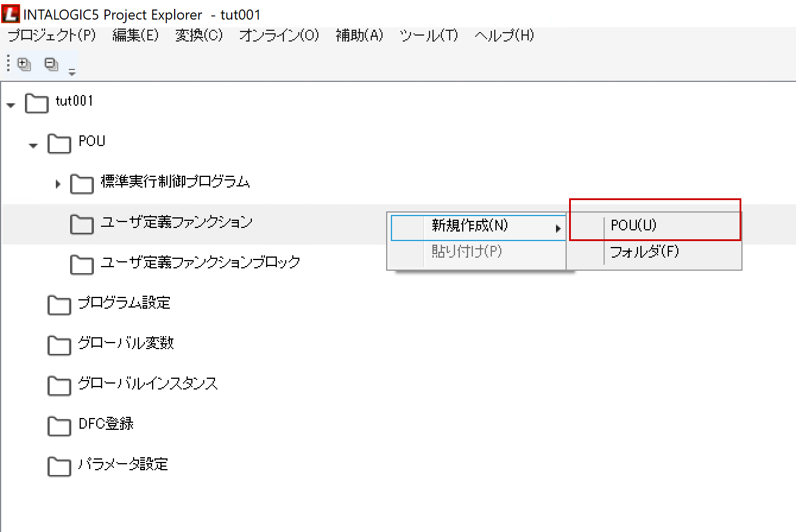Click the Expand All toolbar icon
Viewport: 796px width, 532px height.
click(24, 64)
